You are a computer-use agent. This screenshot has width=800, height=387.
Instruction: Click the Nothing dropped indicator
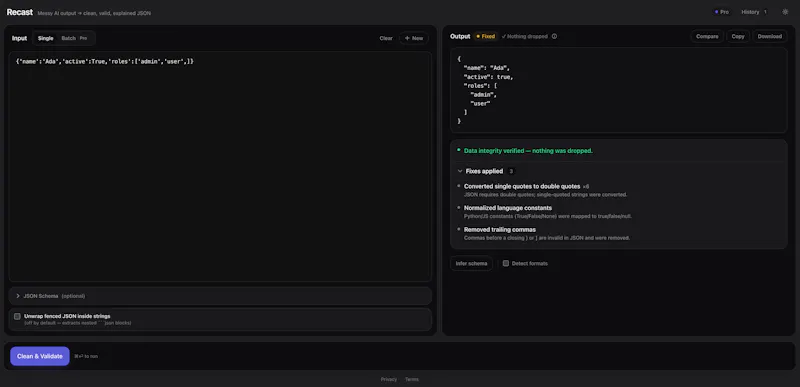[x=524, y=36]
